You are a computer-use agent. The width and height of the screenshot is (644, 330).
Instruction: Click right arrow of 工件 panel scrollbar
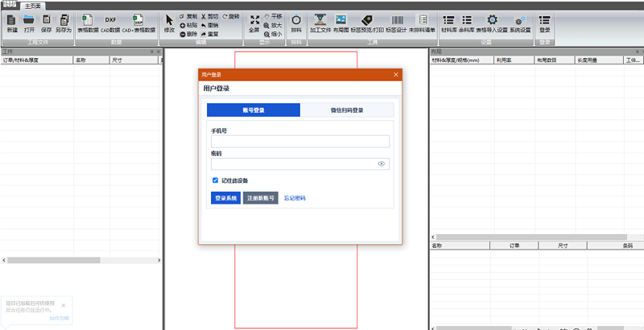point(159,260)
